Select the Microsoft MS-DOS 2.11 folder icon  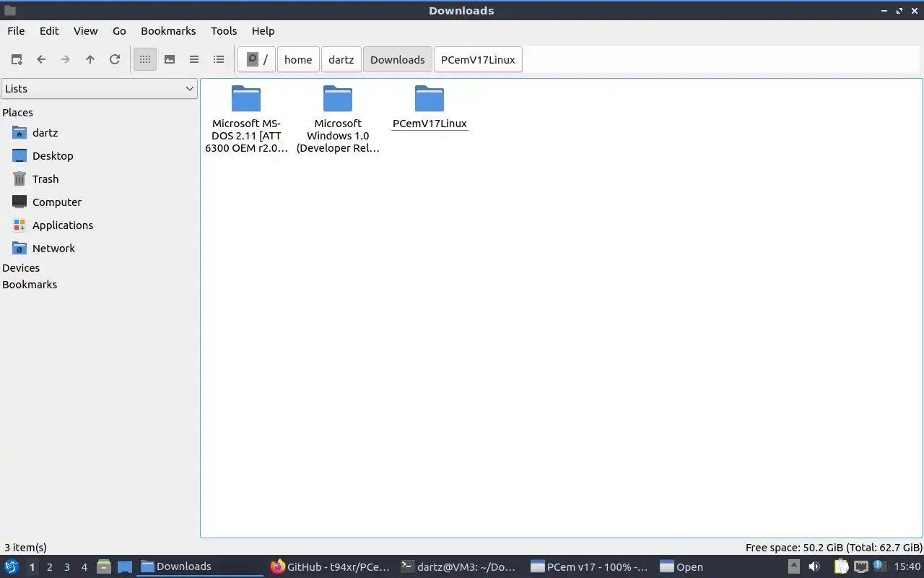[x=246, y=99]
